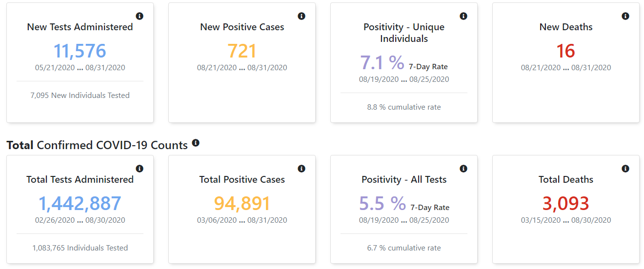Click info icon on Total Deaths card

(625, 169)
